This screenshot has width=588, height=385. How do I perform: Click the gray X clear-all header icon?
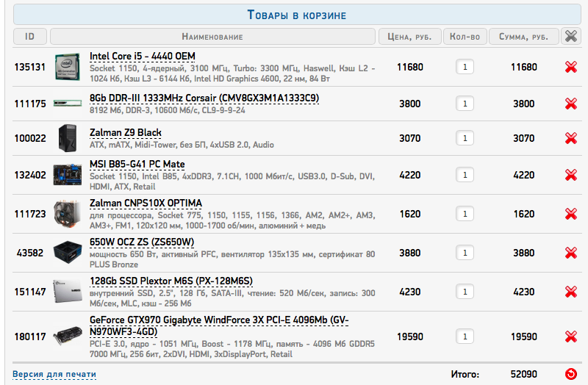[x=571, y=36]
